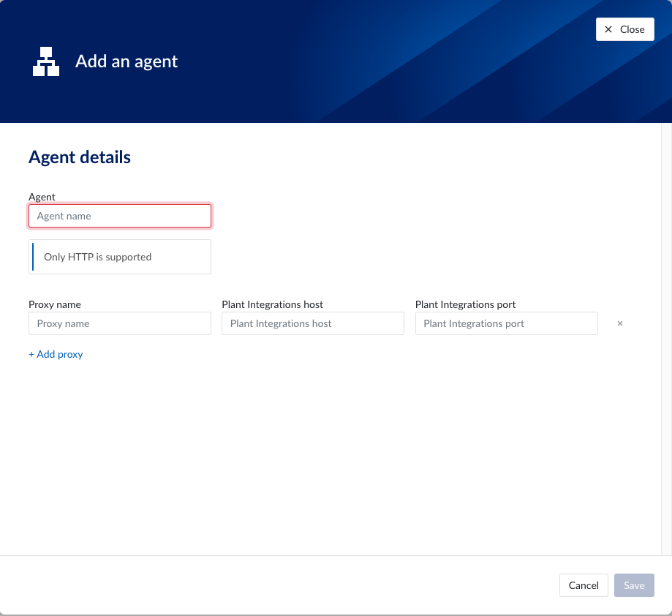Add another proxy via + Add proxy

(x=56, y=354)
